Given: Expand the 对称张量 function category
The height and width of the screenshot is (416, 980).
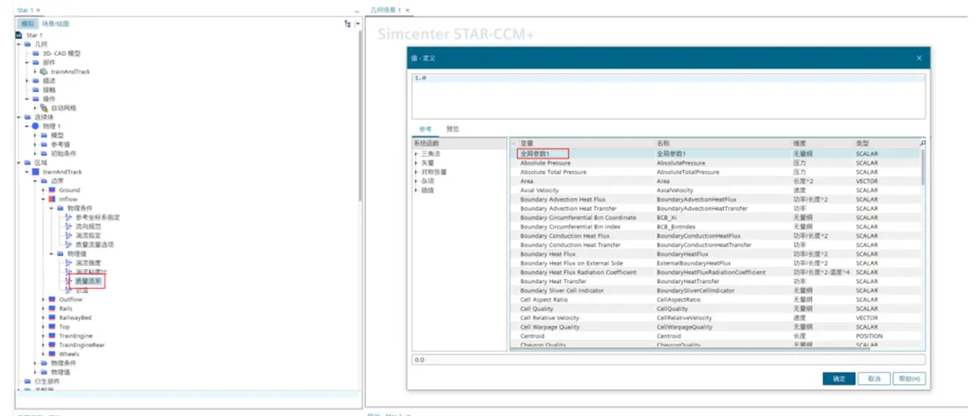Looking at the screenshot, I should [417, 171].
